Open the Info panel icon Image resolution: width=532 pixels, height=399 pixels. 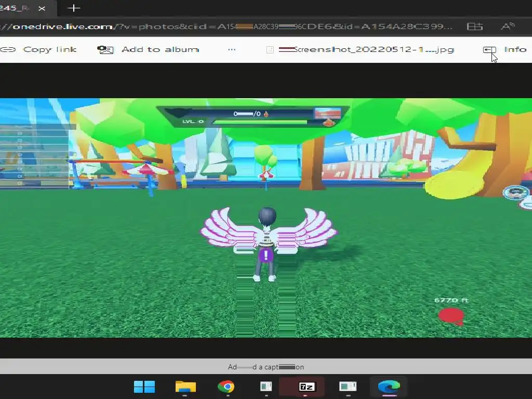pos(489,50)
